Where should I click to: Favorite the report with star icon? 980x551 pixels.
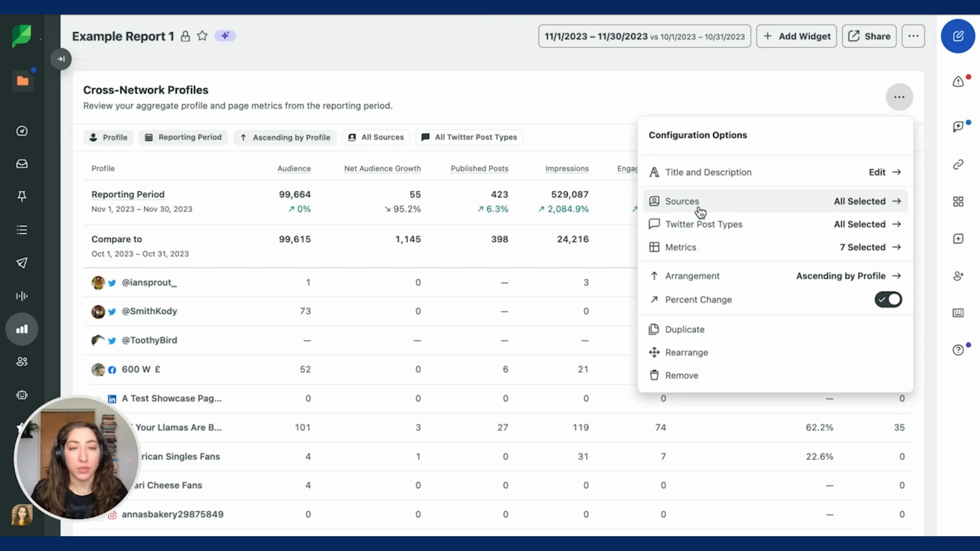click(x=202, y=36)
